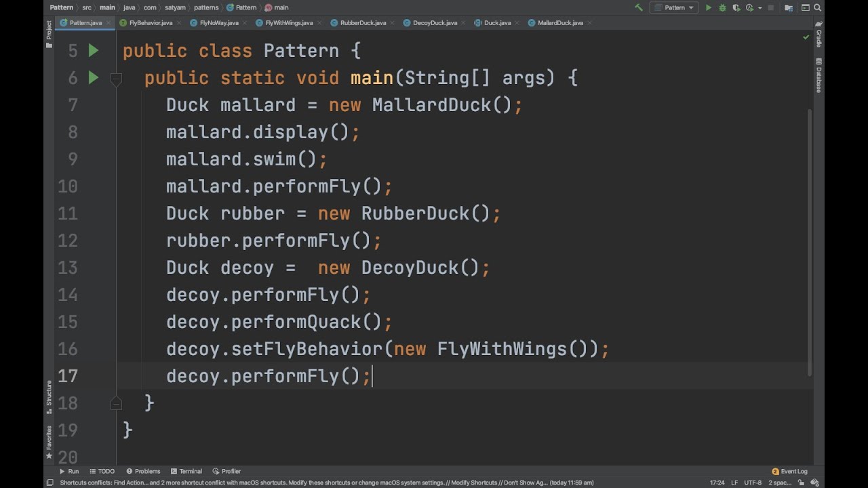Viewport: 868px width, 488px height.
Task: Open the Structure tool window
Action: [x=49, y=397]
